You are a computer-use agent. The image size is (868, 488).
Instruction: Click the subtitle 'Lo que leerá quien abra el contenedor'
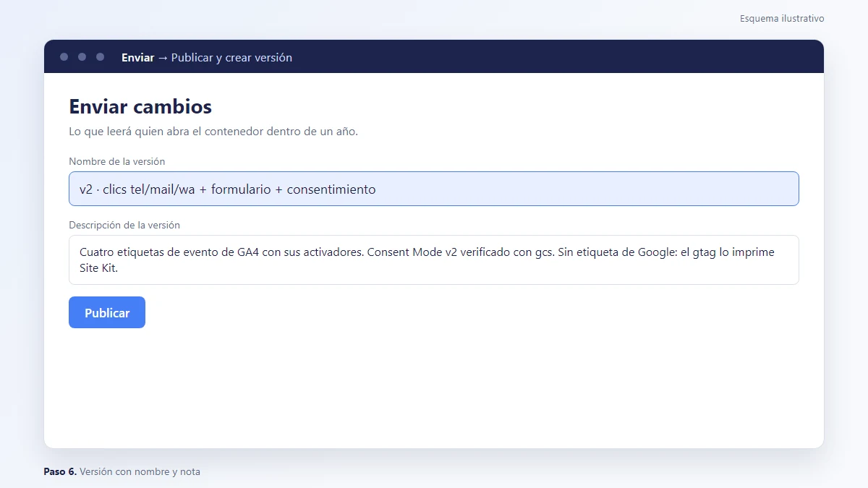(213, 132)
